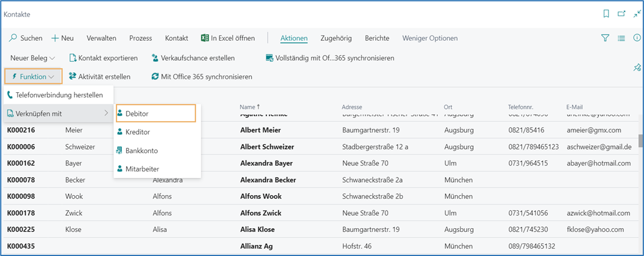Collapse the page with arrows icon
644x256 pixels.
637,14
